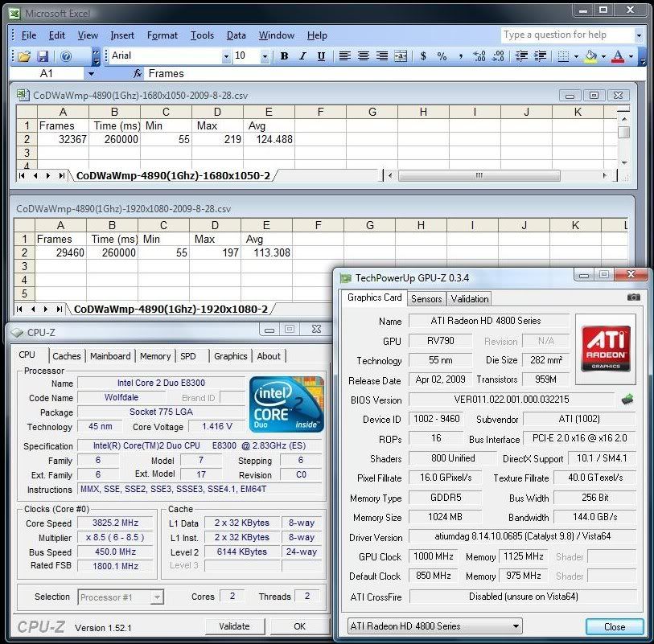This screenshot has width=654, height=644.
Task: Click CPU-Z Validate button
Action: tap(234, 626)
